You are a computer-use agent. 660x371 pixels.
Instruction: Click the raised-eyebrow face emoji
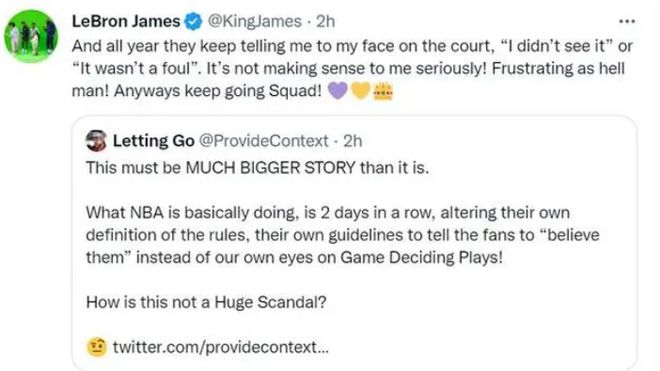click(x=97, y=347)
